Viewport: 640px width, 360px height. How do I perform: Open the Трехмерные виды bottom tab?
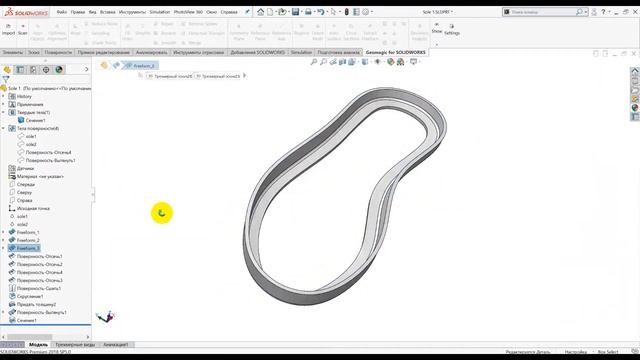pyautogui.click(x=75, y=345)
